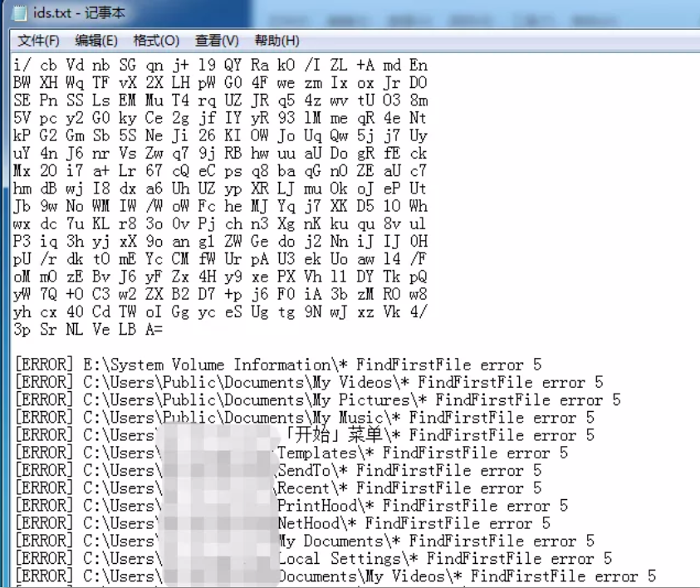Screen dimensions: 700x588
Task: Open the 查看(V) menu
Action: [217, 41]
